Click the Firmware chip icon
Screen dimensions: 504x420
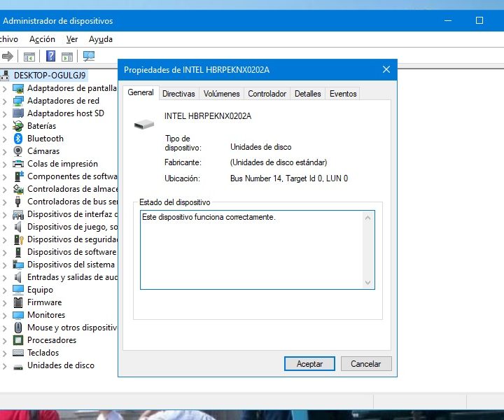coord(18,302)
